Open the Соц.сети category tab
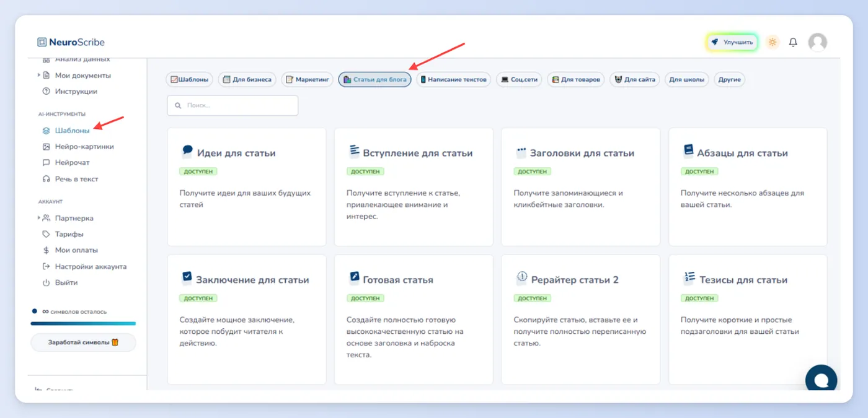Screen dimensions: 868x418 [520, 79]
